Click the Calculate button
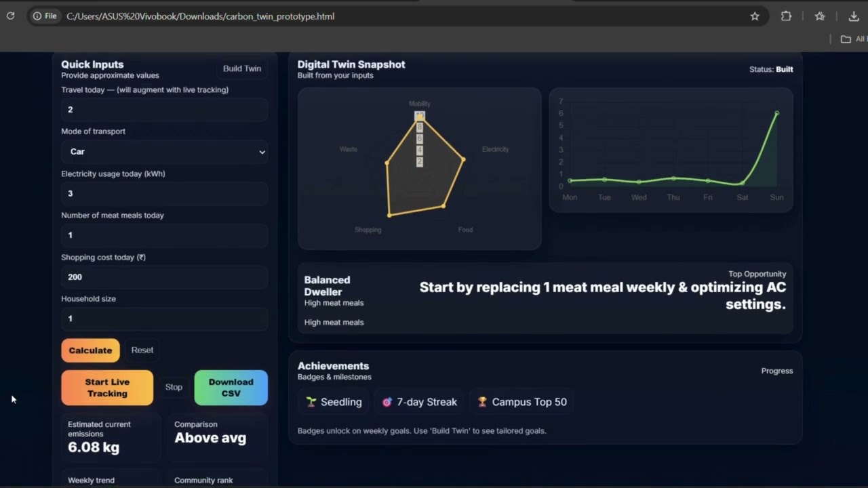This screenshot has width=868, height=488. coord(90,350)
